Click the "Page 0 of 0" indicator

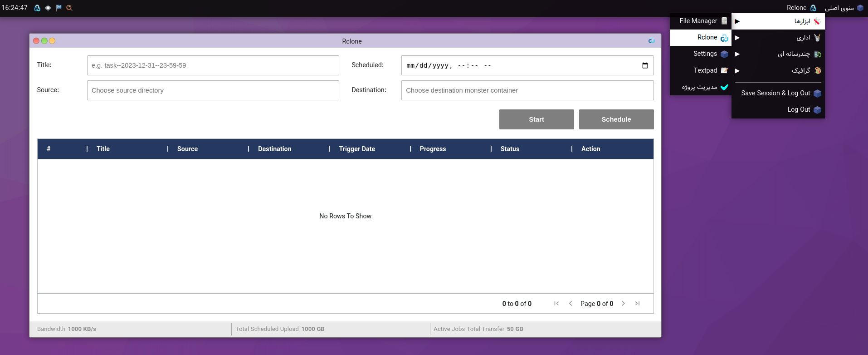(597, 304)
